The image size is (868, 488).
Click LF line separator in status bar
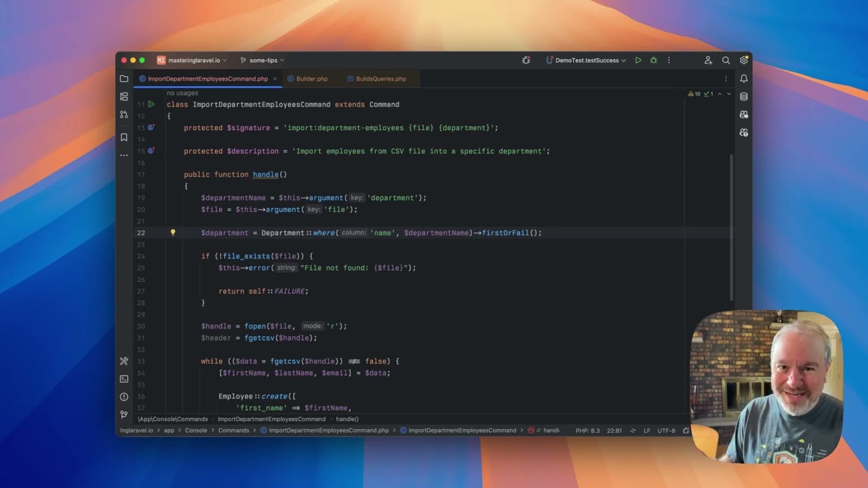tap(647, 430)
